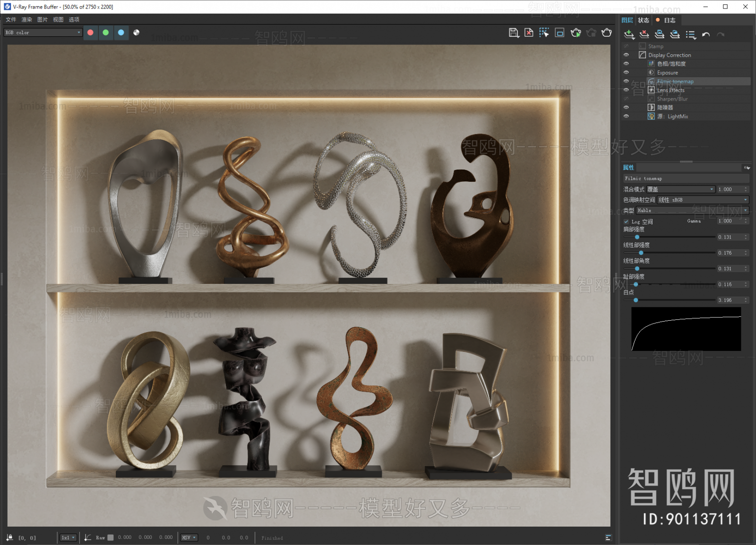The image size is (756, 545).
Task: Toggle the panel icon in bottom-right status bar
Action: pyautogui.click(x=608, y=537)
